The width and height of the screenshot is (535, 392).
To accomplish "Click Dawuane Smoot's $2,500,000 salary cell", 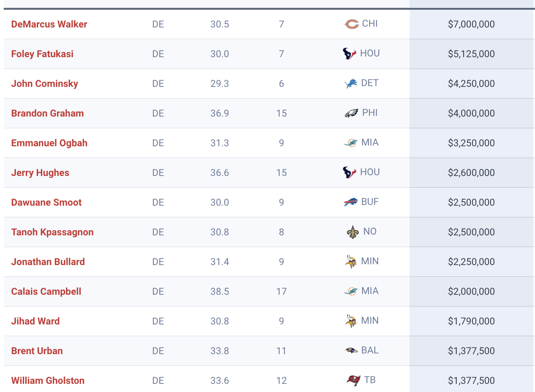I will [x=472, y=202].
